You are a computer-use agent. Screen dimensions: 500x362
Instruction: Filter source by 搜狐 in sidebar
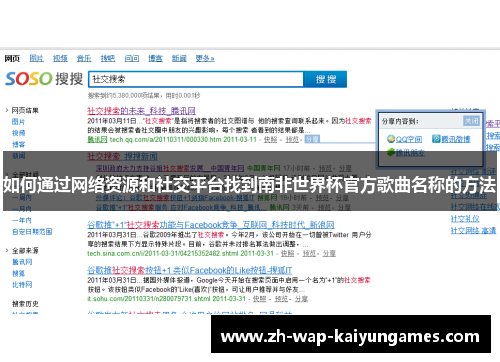tap(18, 273)
